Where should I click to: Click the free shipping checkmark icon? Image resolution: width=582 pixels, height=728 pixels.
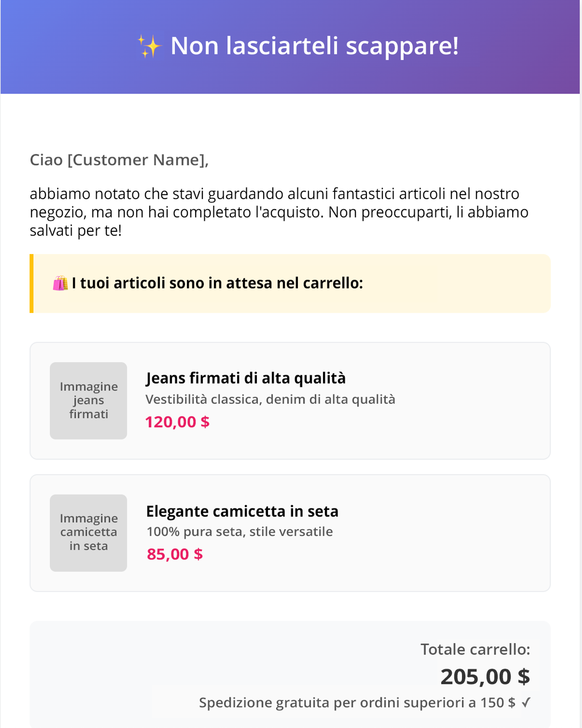(526, 703)
